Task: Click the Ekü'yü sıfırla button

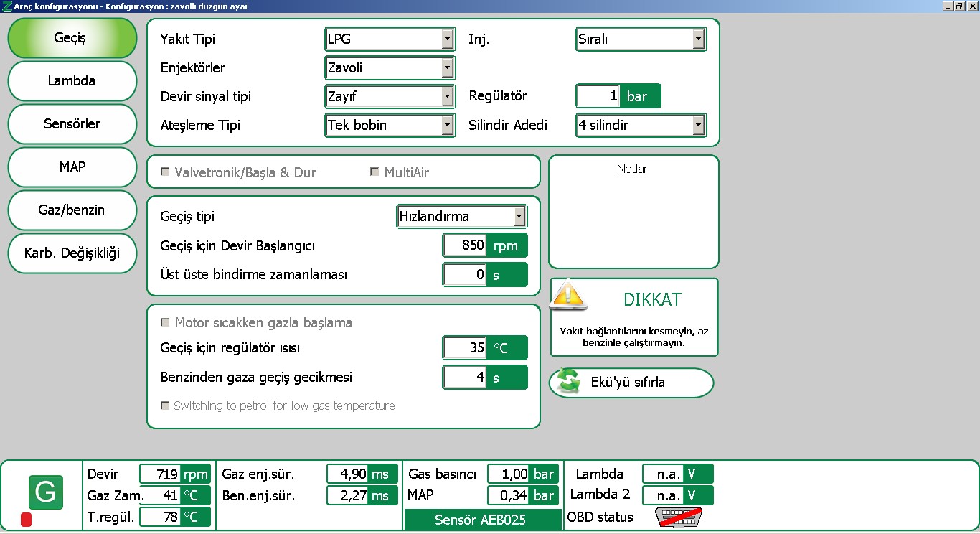Action: 631,383
